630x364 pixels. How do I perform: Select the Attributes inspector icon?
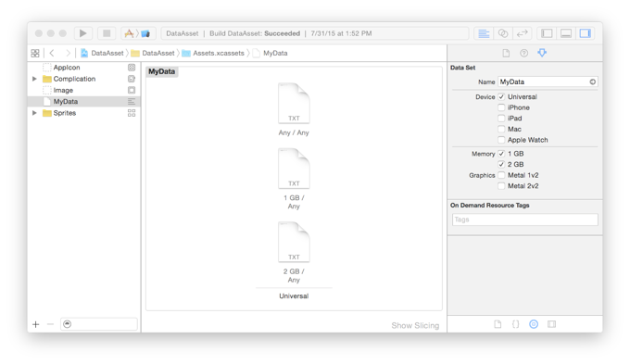[x=542, y=53]
